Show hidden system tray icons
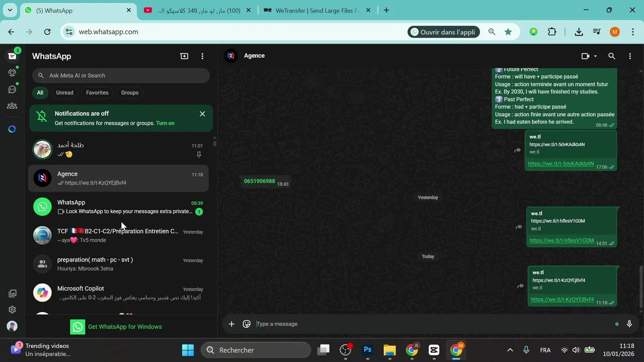This screenshot has width=644, height=362. (510, 350)
